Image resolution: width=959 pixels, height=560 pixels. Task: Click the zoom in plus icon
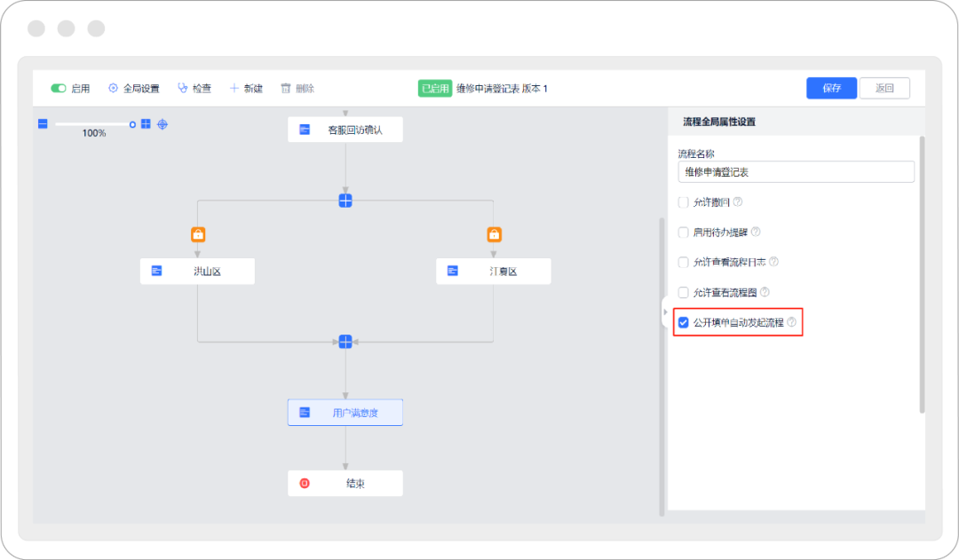(x=146, y=124)
